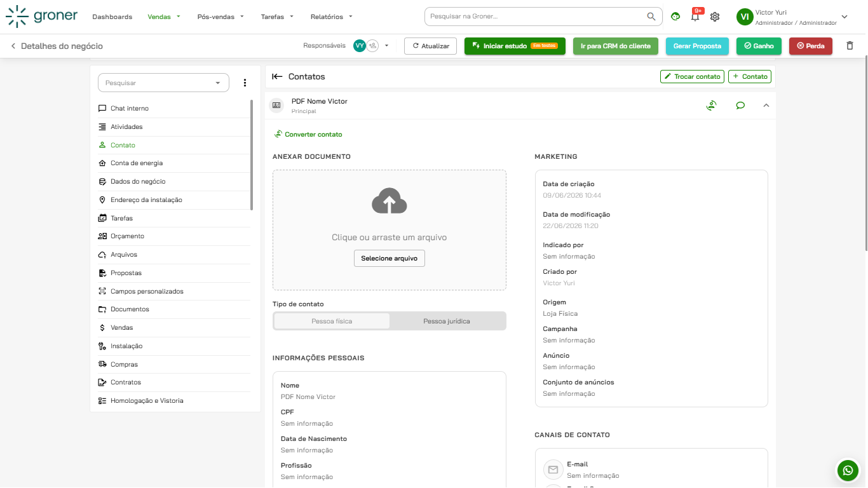Expand the Pós-vendas top menu

point(220,17)
